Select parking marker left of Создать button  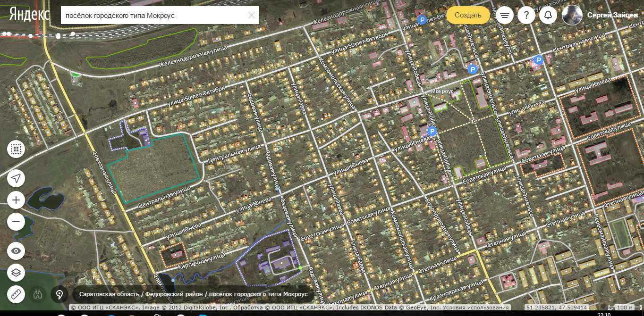[422, 20]
